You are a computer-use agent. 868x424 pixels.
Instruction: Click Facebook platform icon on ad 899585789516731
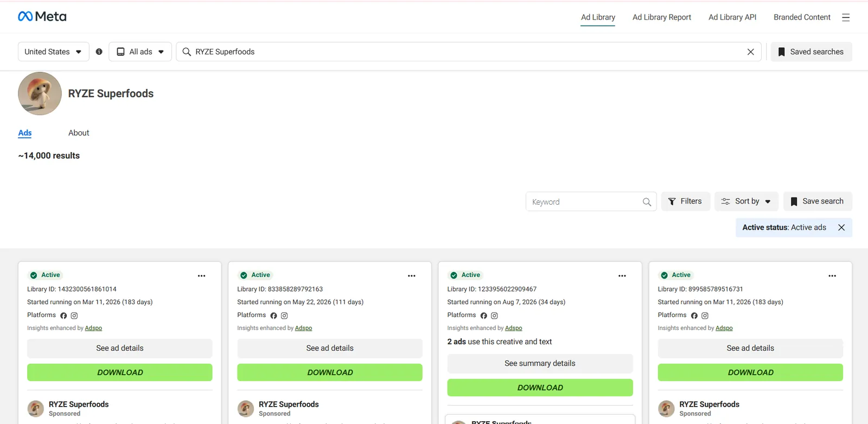[694, 315]
